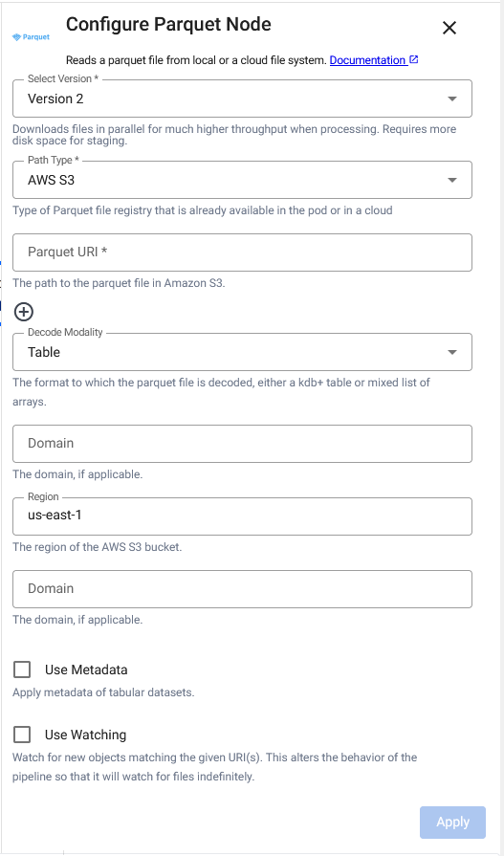Viewport: 504px width, 856px height.
Task: Open the Select Version dropdown showing Version 2
Action: coord(242,99)
